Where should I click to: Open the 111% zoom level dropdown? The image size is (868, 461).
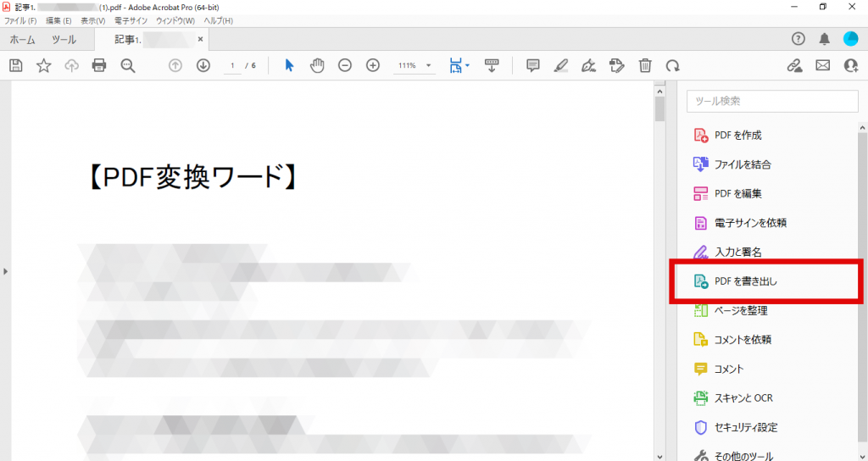(414, 66)
